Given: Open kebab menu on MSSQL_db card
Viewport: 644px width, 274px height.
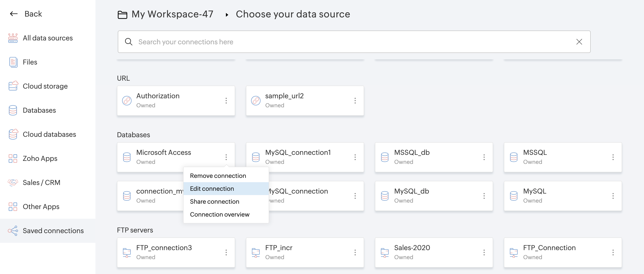Looking at the screenshot, I should point(484,157).
